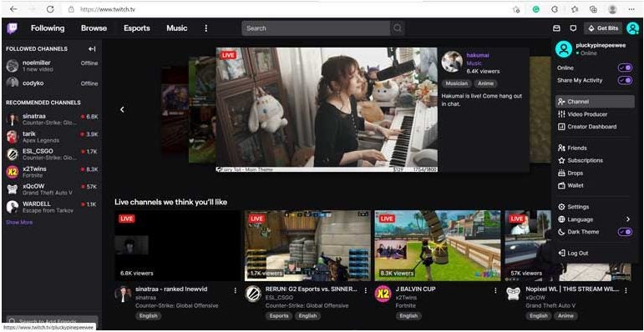644x332 pixels.
Task: Select ESL_CSGO in recommended channels
Action: [52, 154]
